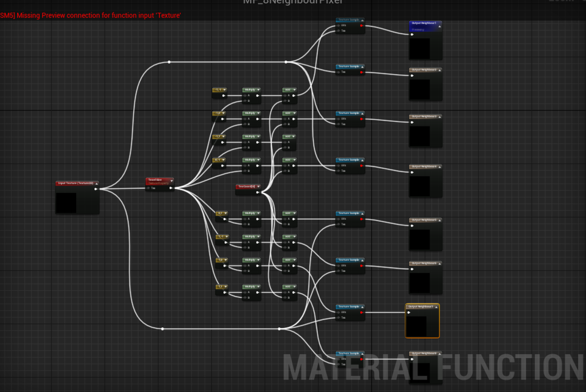Viewport: 586px width, 392px height.
Task: Click B pin on Add in -1,0 row
Action: [x=285, y=124]
